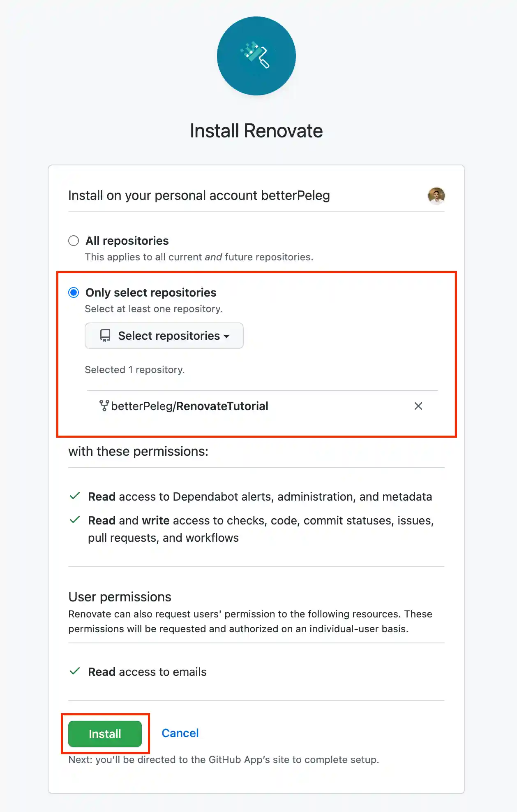Click the 'Selected 1 repository' label
The image size is (517, 812).
135,370
